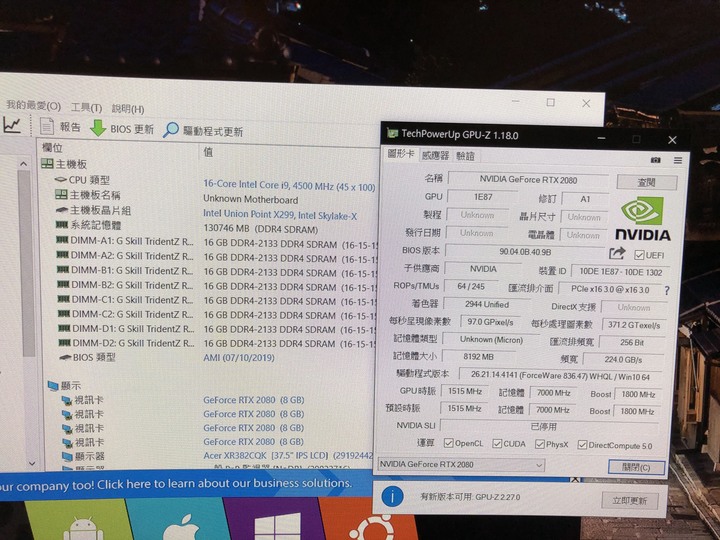Click the 欄位 column header
This screenshot has height=540, width=720.
pyautogui.click(x=52, y=147)
